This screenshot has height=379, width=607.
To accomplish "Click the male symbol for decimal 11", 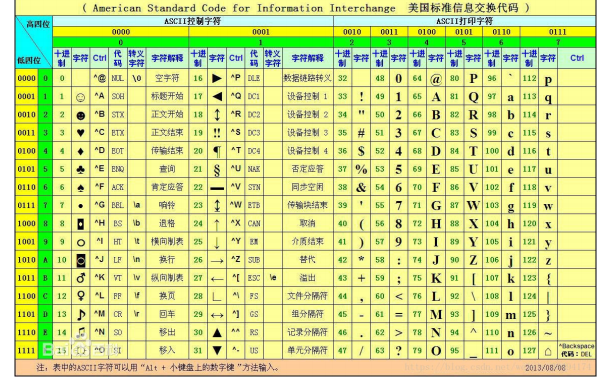I will tap(81, 278).
